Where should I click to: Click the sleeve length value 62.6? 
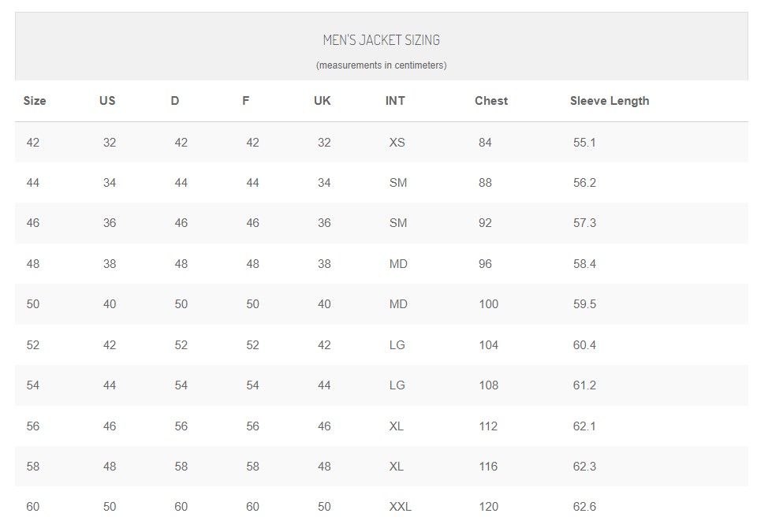pos(584,507)
